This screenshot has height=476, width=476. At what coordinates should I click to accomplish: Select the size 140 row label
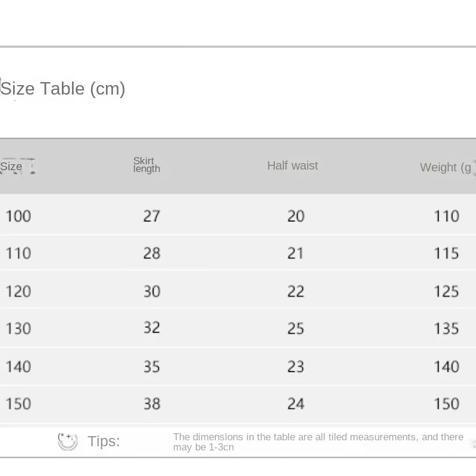18,367
